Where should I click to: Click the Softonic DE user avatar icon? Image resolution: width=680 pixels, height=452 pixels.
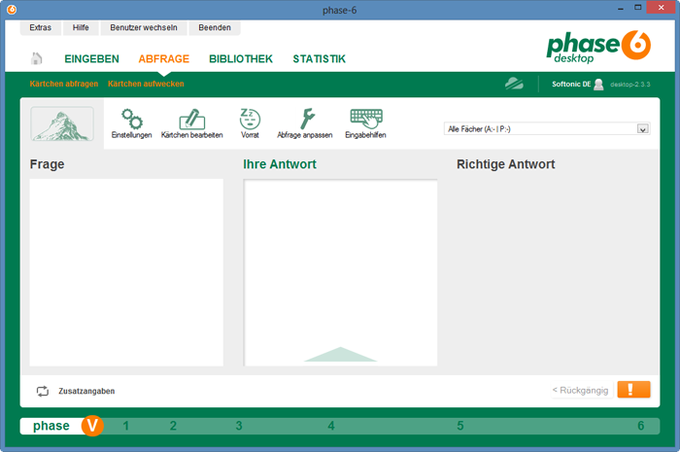point(598,84)
